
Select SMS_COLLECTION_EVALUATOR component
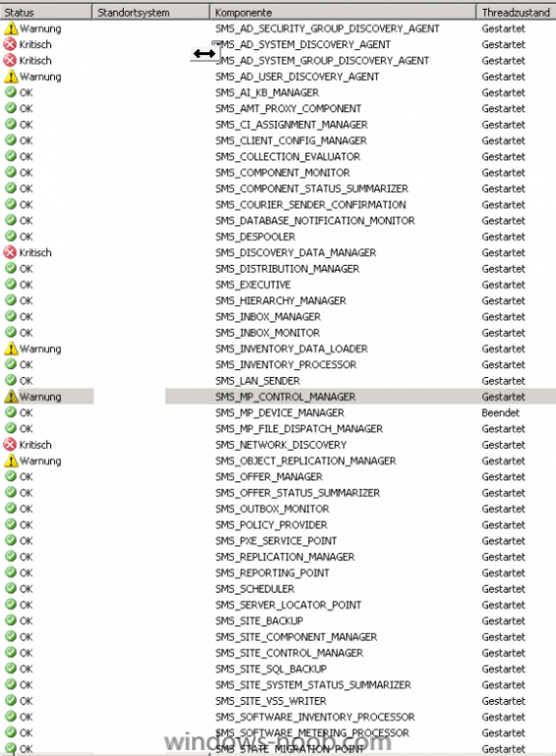[287, 157]
